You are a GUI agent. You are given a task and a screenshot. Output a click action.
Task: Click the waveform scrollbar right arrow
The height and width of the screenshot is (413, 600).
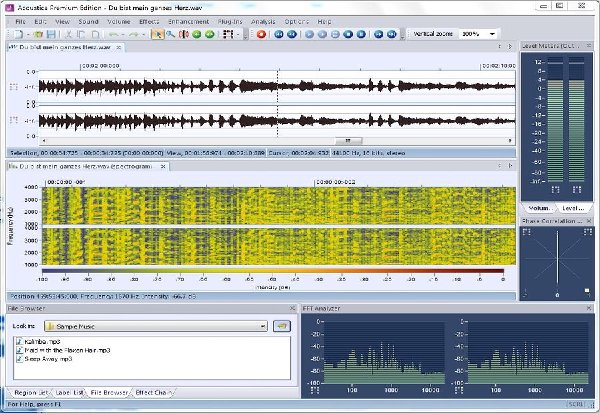(x=510, y=141)
